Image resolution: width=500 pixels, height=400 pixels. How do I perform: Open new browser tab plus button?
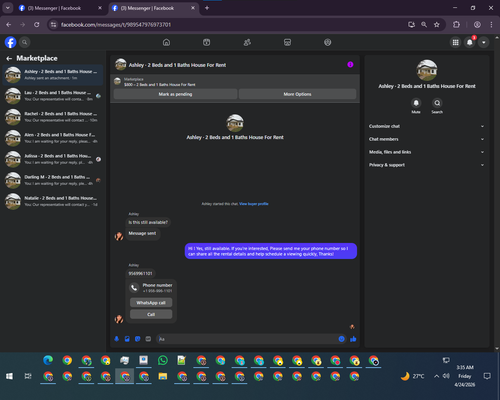[207, 8]
